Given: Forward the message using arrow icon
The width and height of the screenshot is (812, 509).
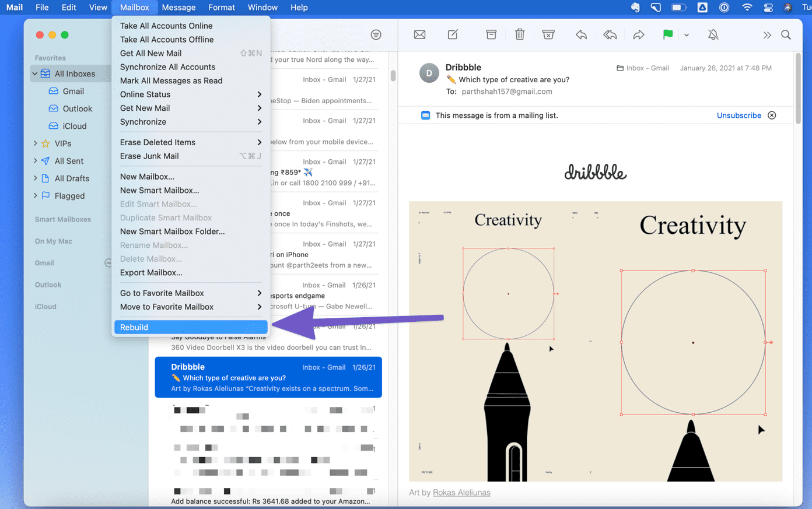Looking at the screenshot, I should [x=639, y=35].
